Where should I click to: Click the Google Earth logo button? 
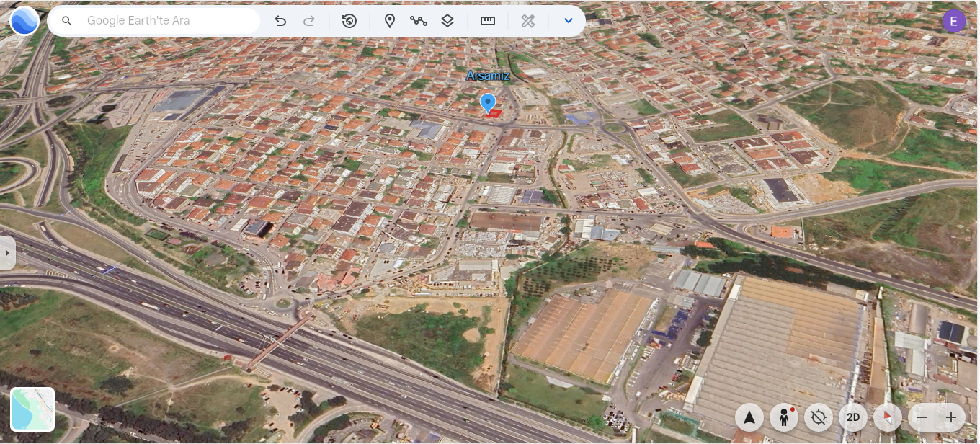(24, 21)
